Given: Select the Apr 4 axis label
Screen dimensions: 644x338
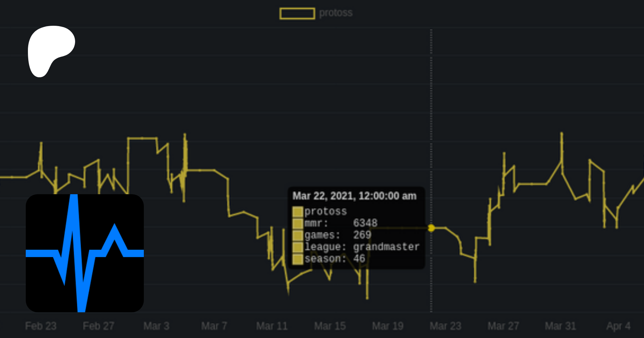Looking at the screenshot, I should [x=618, y=326].
